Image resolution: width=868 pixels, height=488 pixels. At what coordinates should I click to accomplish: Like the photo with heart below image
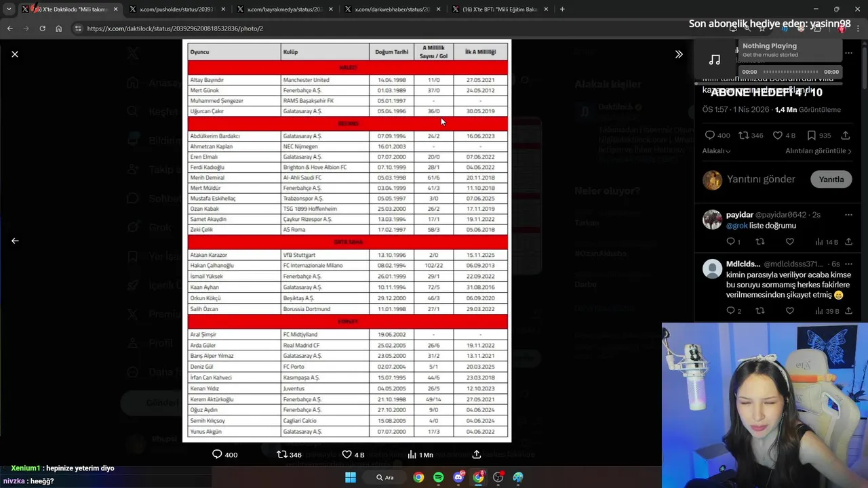pyautogui.click(x=347, y=454)
